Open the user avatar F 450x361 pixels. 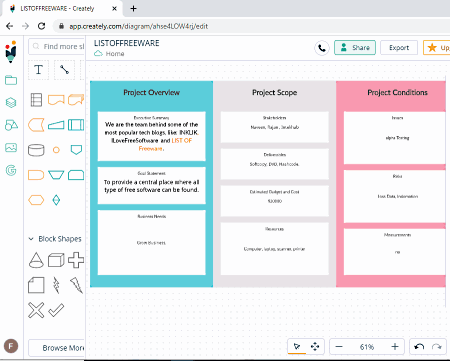pyautogui.click(x=11, y=346)
